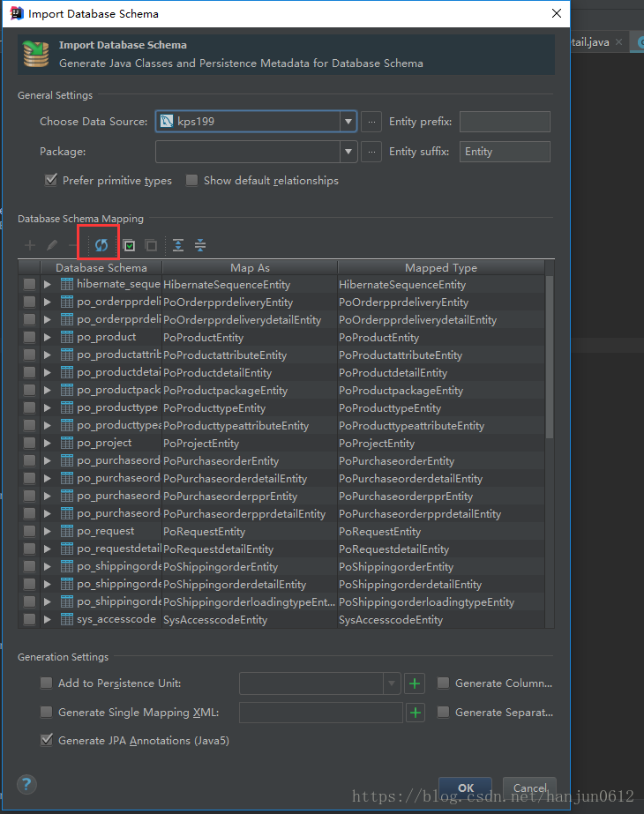Click the OK button
Screen dimensions: 644x814
coord(465,788)
